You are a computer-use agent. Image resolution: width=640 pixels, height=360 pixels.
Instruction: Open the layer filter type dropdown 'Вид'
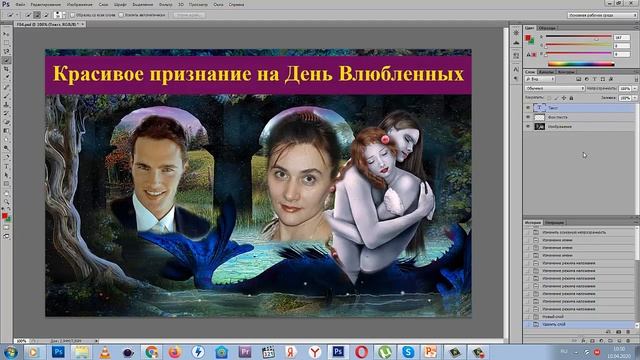coord(540,79)
